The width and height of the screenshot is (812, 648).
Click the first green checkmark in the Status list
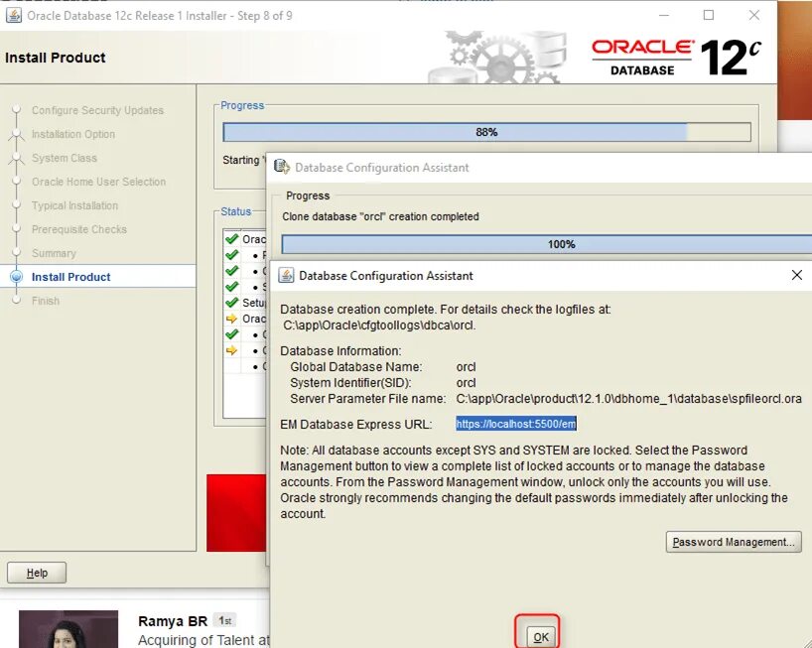tap(231, 238)
